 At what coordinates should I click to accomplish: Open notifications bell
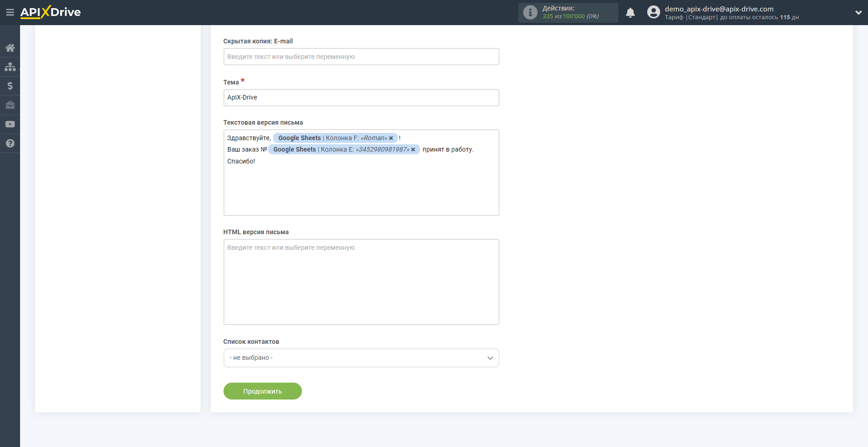pos(630,12)
